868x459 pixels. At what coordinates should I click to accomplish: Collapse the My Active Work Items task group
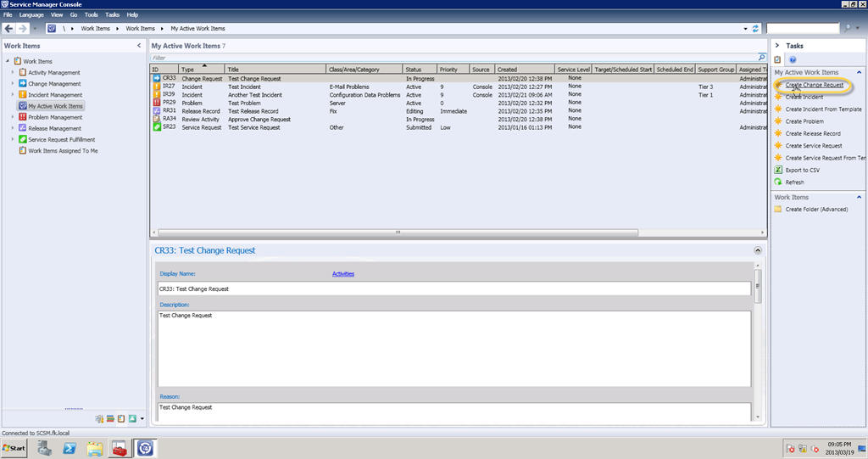pos(860,73)
